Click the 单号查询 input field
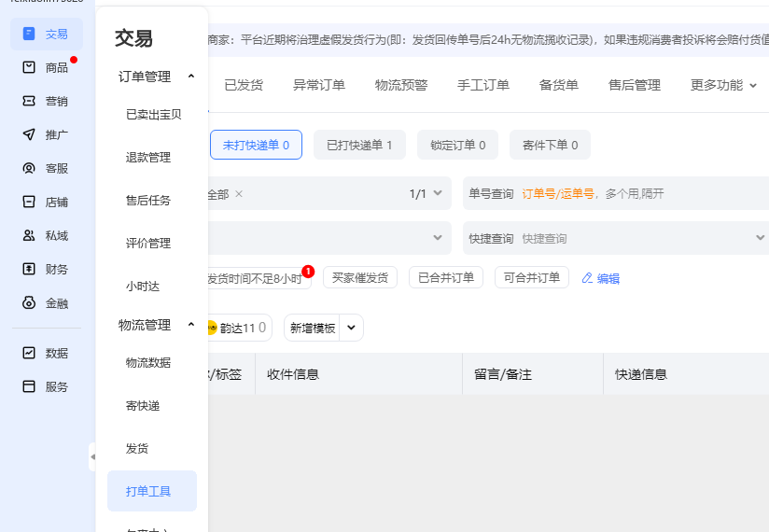The width and height of the screenshot is (769, 532). (616, 193)
